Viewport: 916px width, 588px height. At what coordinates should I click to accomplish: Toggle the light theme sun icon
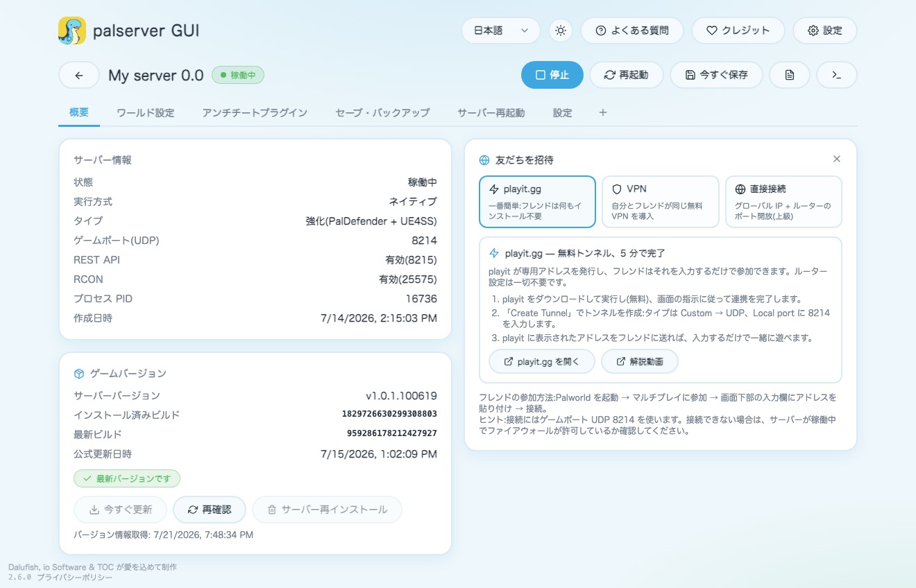point(561,31)
